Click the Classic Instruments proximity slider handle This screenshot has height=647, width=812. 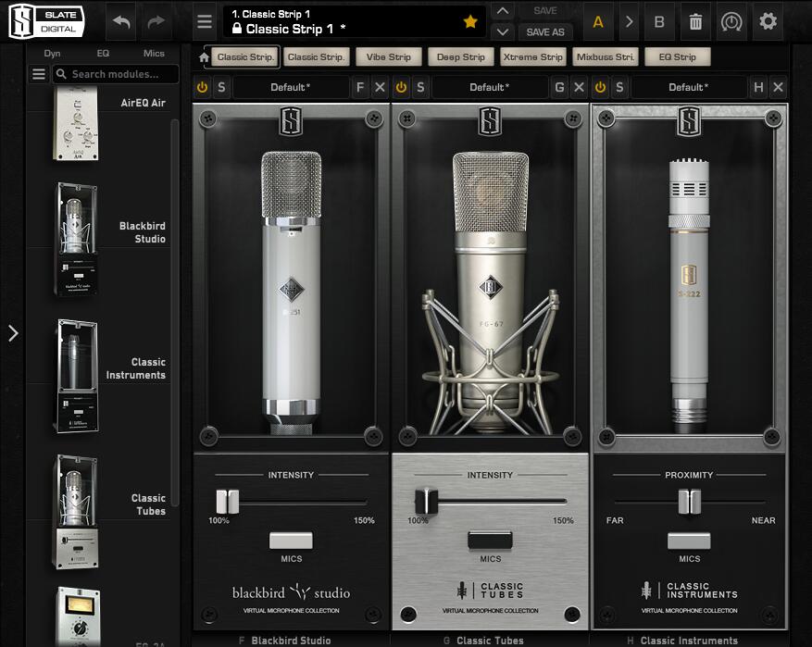click(689, 502)
